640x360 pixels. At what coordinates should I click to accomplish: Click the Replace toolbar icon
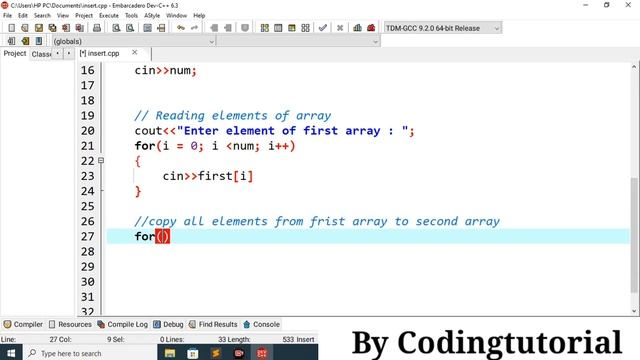pos(130,28)
